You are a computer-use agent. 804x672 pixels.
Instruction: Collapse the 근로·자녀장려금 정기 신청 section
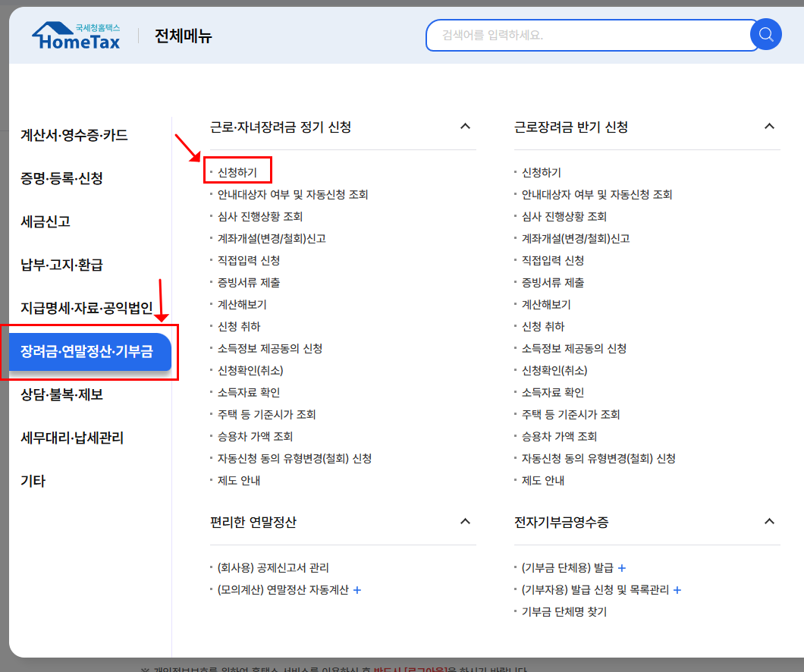pyautogui.click(x=465, y=126)
